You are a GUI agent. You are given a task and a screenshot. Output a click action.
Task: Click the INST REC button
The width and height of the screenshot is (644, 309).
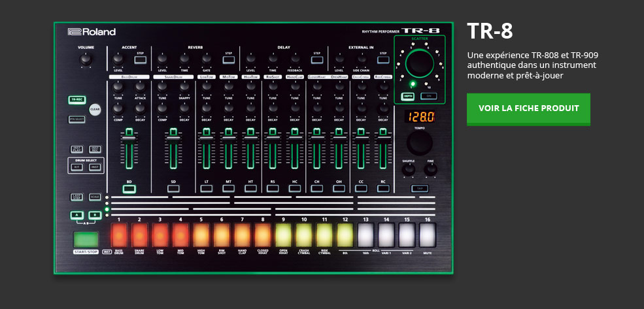point(95,150)
